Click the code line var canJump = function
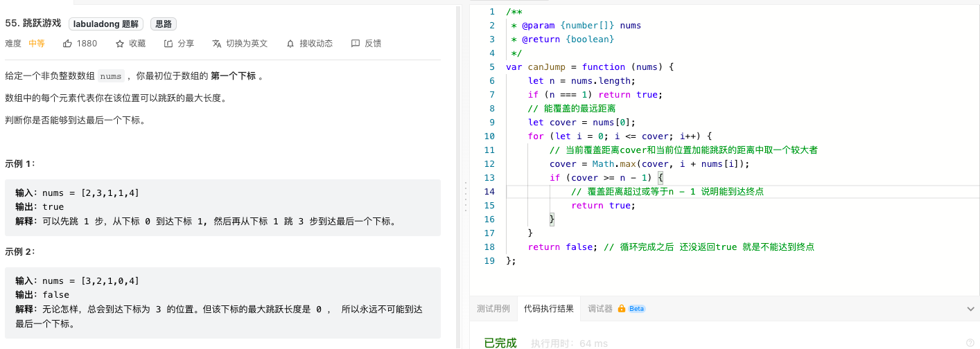The width and height of the screenshot is (980, 349). (590, 67)
